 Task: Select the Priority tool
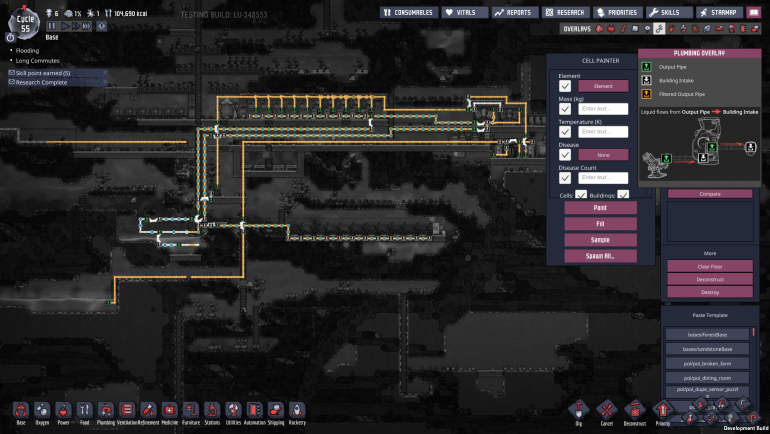tap(662, 410)
